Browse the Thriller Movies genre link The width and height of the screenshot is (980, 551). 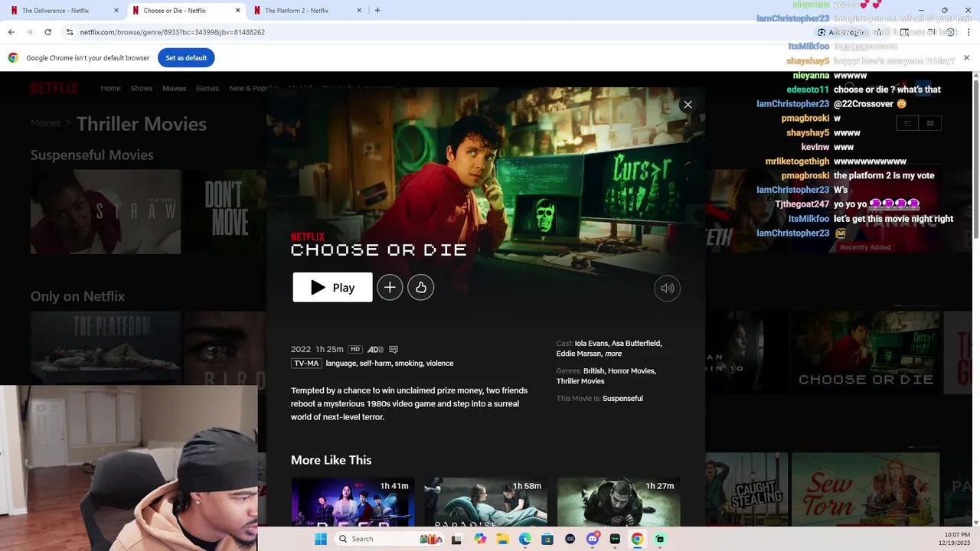tap(580, 381)
